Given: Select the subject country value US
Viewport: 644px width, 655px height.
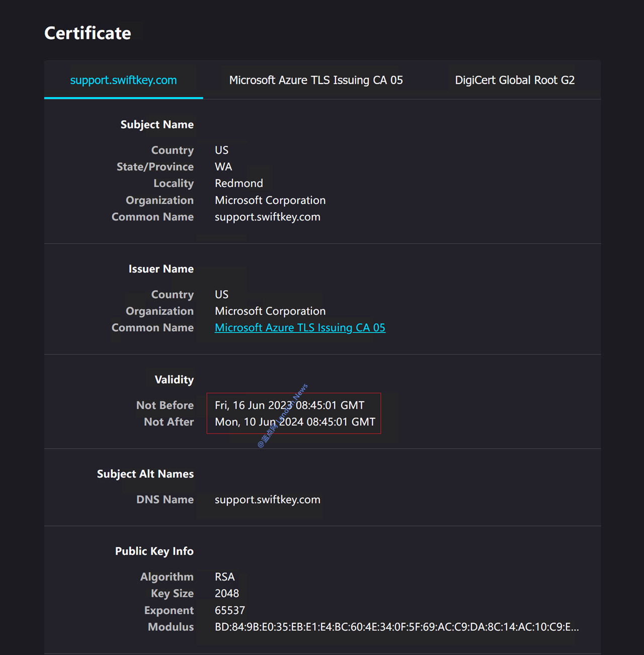Looking at the screenshot, I should click(x=221, y=150).
